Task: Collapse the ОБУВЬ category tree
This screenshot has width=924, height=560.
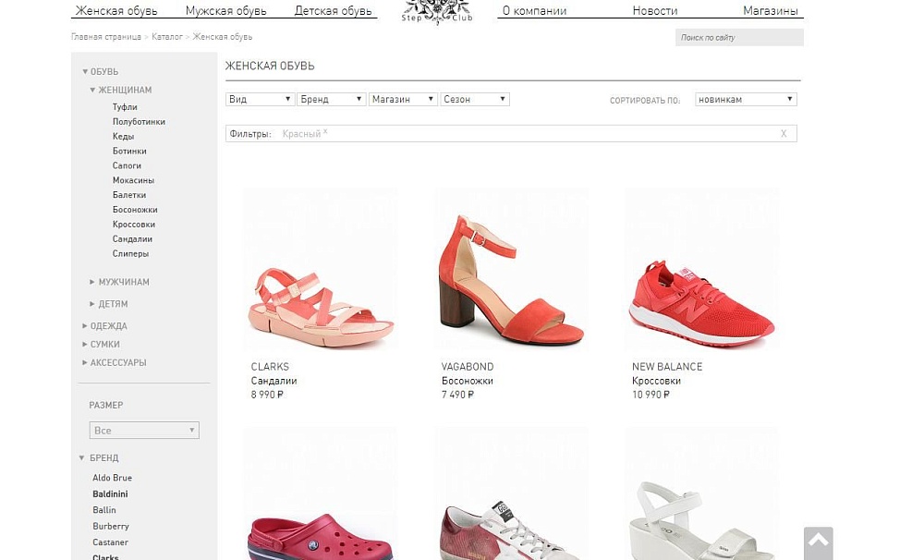Action: [85, 72]
